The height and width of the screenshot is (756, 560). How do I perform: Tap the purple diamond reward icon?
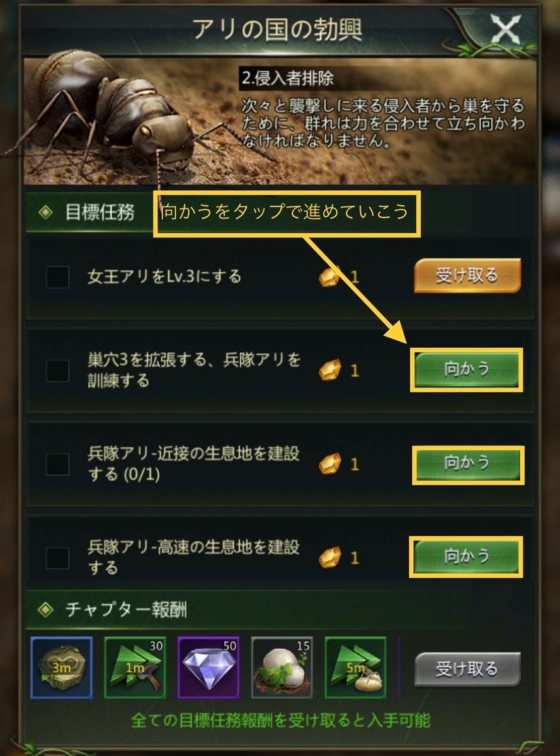click(209, 667)
